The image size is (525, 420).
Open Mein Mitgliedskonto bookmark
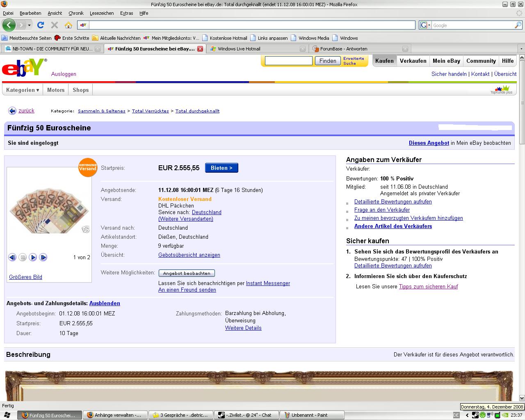[171, 38]
